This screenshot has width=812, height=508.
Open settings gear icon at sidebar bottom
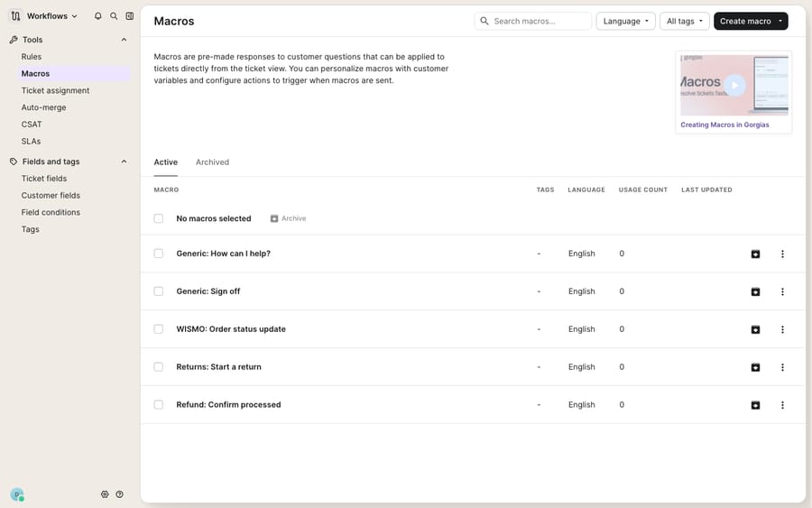point(105,494)
